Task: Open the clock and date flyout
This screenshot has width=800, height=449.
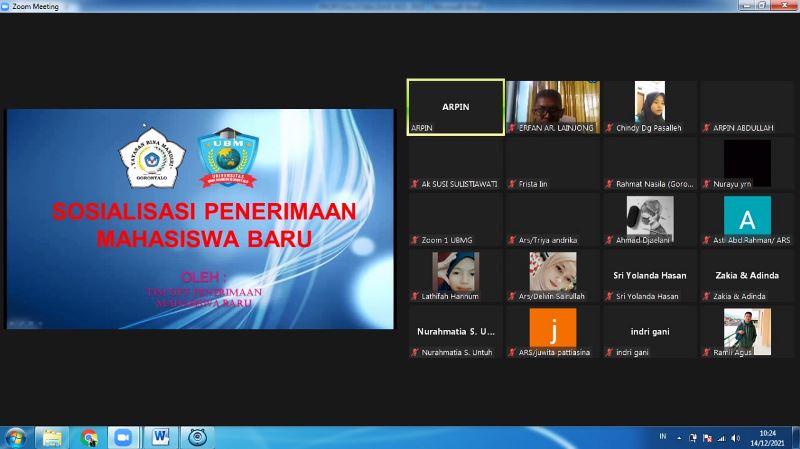Action: click(x=768, y=437)
